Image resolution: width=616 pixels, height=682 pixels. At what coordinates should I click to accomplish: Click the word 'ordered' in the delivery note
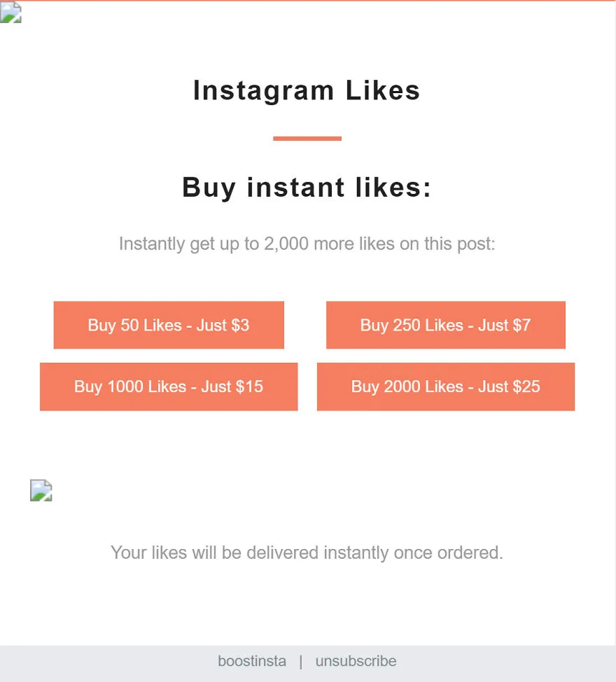(468, 553)
